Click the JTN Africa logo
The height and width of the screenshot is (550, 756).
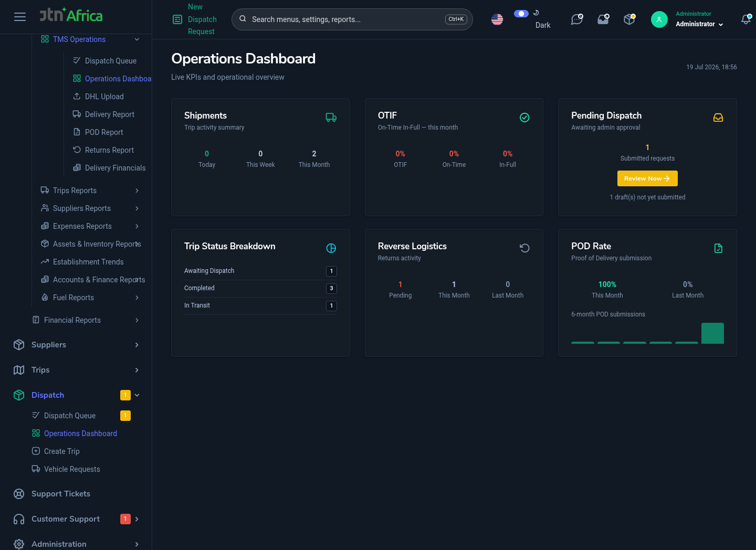71,15
